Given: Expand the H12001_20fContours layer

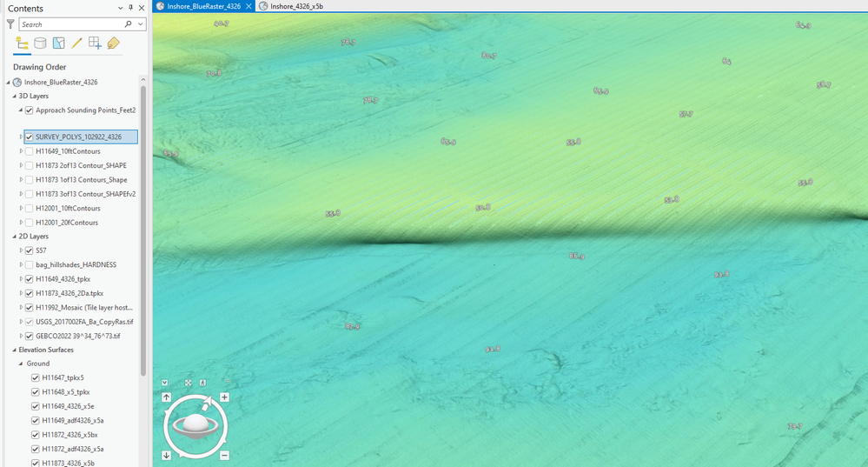Looking at the screenshot, I should click(21, 223).
